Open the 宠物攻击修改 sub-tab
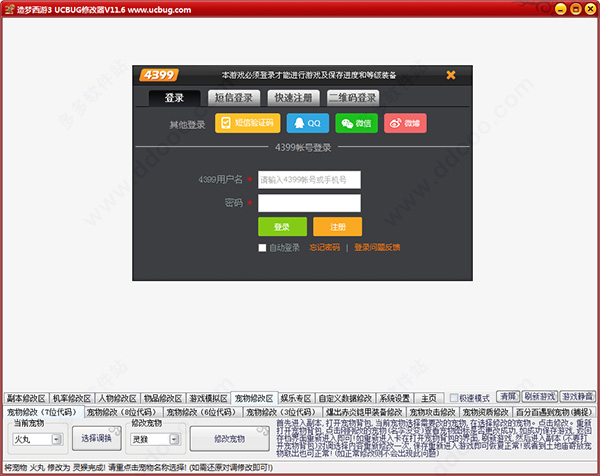Screen dimensions: 600x476 (x=432, y=412)
